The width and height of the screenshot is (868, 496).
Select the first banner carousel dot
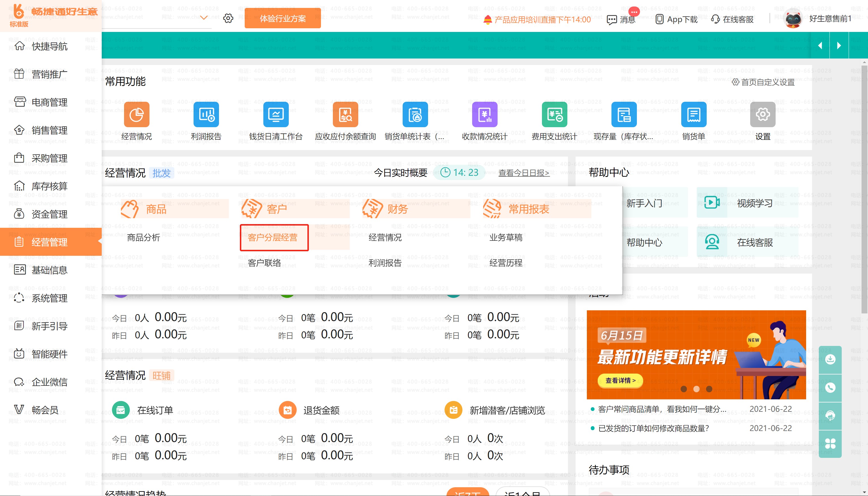(683, 389)
